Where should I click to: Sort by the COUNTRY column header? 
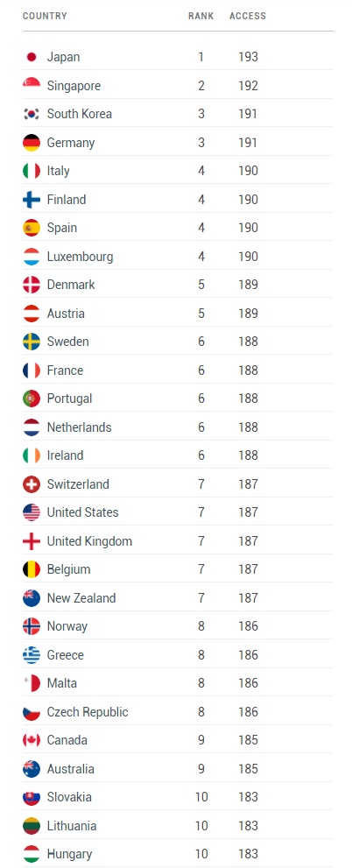(x=45, y=16)
